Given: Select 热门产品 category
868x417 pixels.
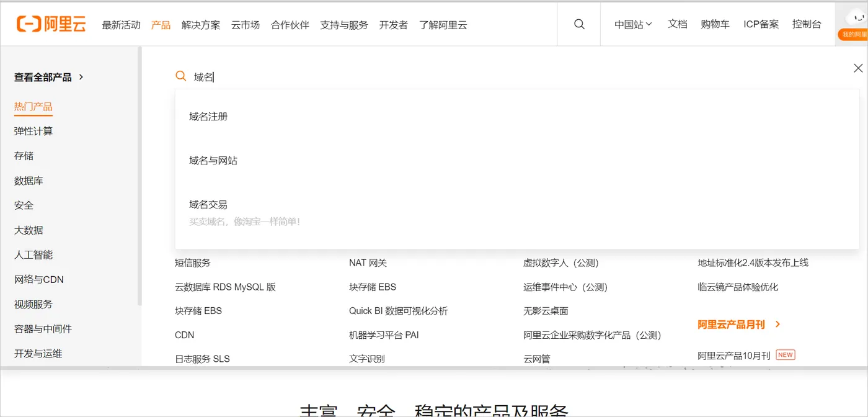Looking at the screenshot, I should (x=33, y=107).
